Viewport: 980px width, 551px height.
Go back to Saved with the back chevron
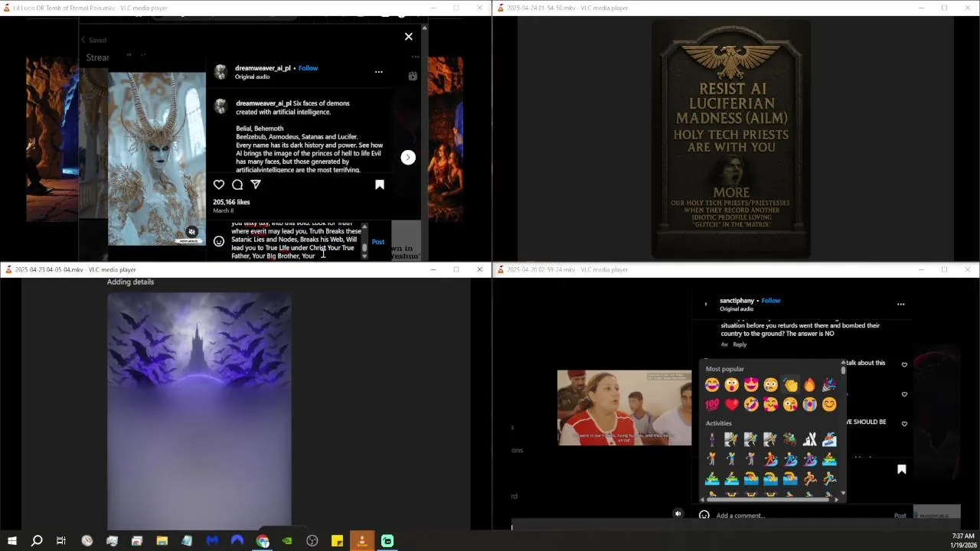pos(83,40)
